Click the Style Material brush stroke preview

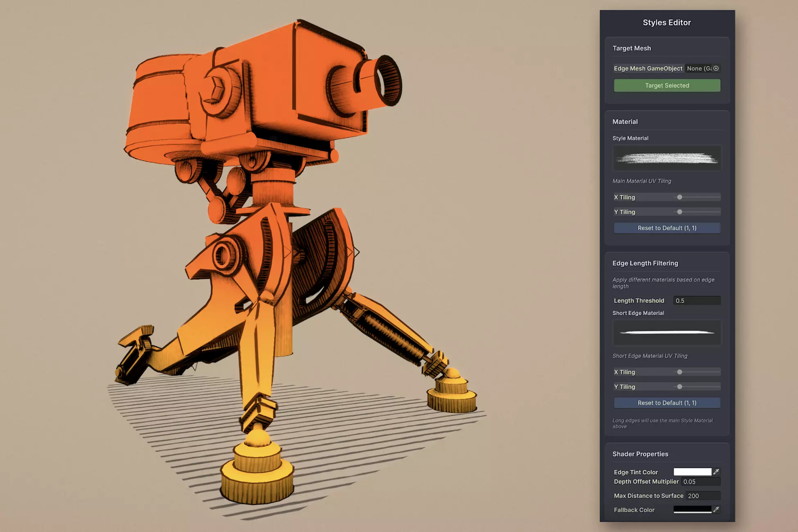point(667,158)
